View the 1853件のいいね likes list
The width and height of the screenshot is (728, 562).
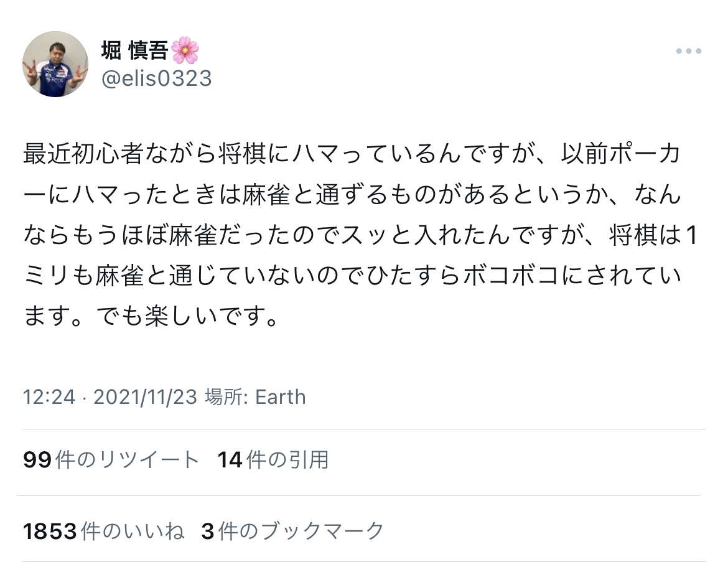pyautogui.click(x=103, y=531)
